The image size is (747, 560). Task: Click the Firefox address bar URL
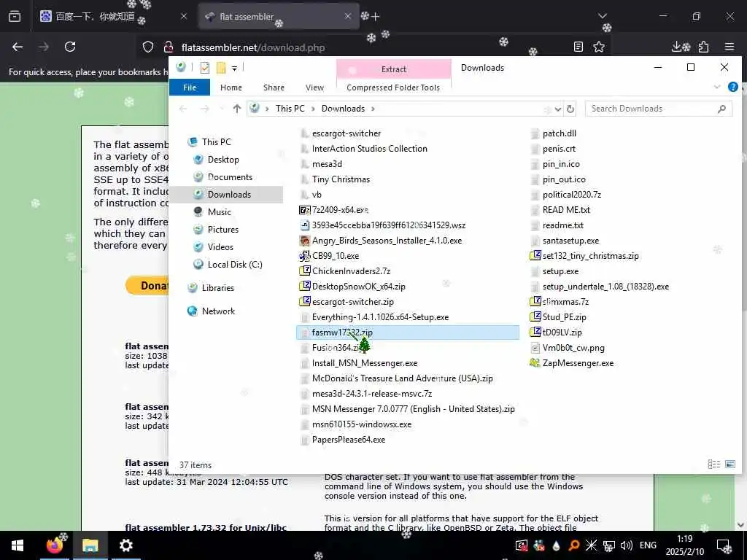(253, 47)
